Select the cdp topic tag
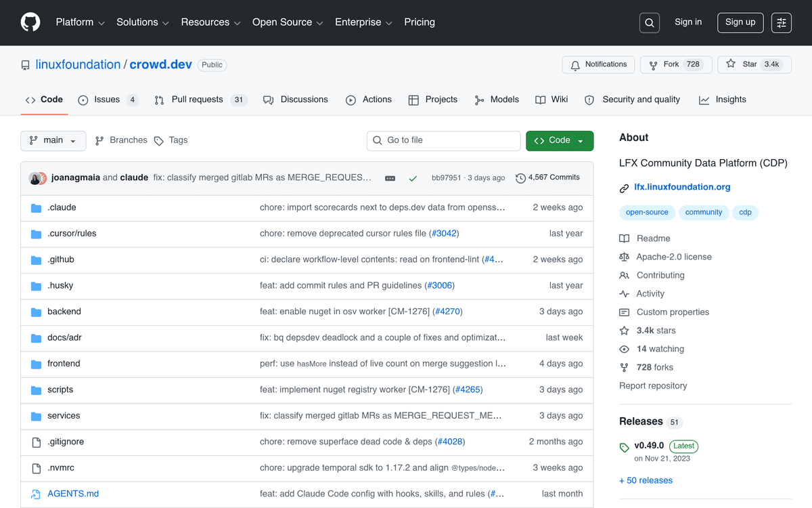812x508 pixels. (x=745, y=213)
